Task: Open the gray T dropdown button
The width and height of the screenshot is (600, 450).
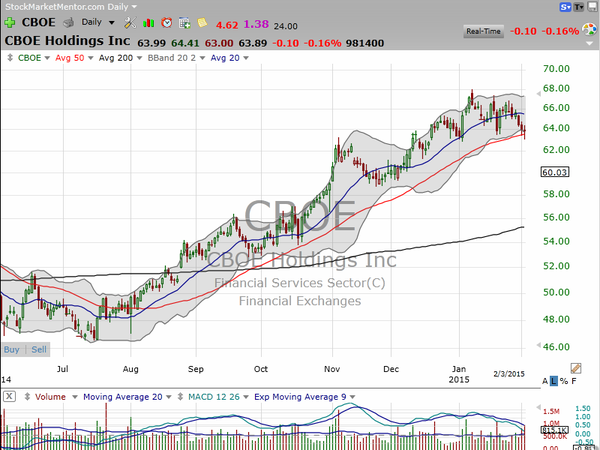Action: (x=579, y=7)
